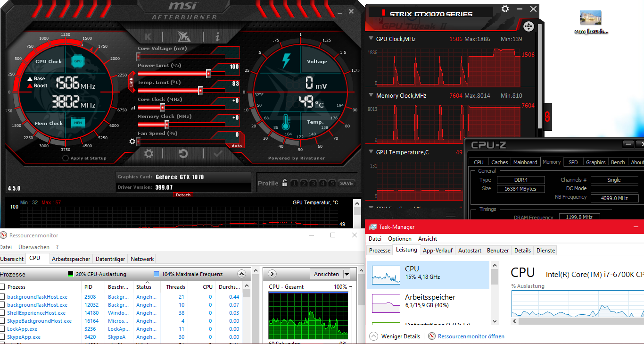Collapse the GPU Clock graph in GPU Tweak
The width and height of the screenshot is (644, 344).
click(x=371, y=39)
